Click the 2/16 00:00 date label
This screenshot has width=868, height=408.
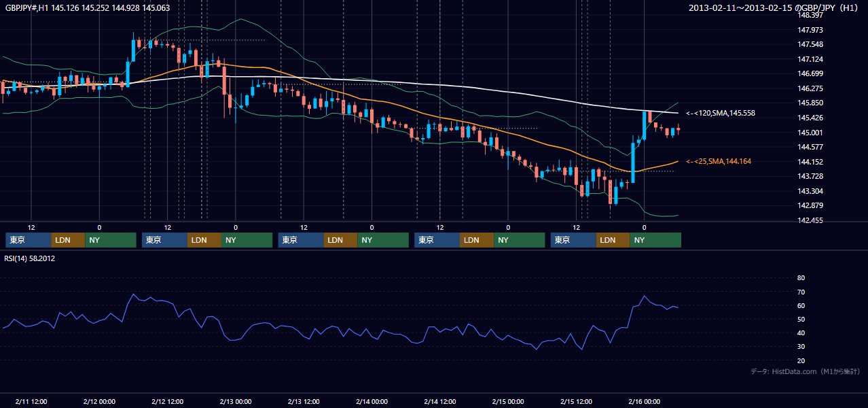tap(644, 401)
